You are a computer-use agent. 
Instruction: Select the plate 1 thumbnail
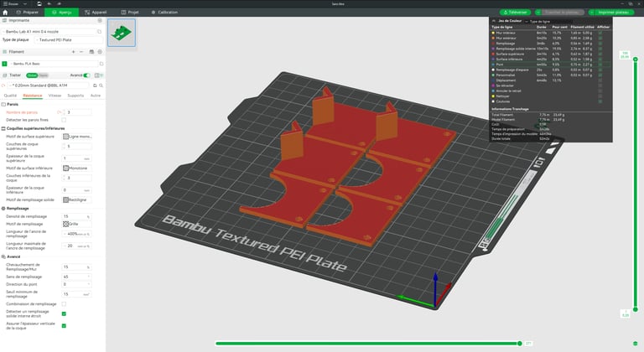[122, 33]
